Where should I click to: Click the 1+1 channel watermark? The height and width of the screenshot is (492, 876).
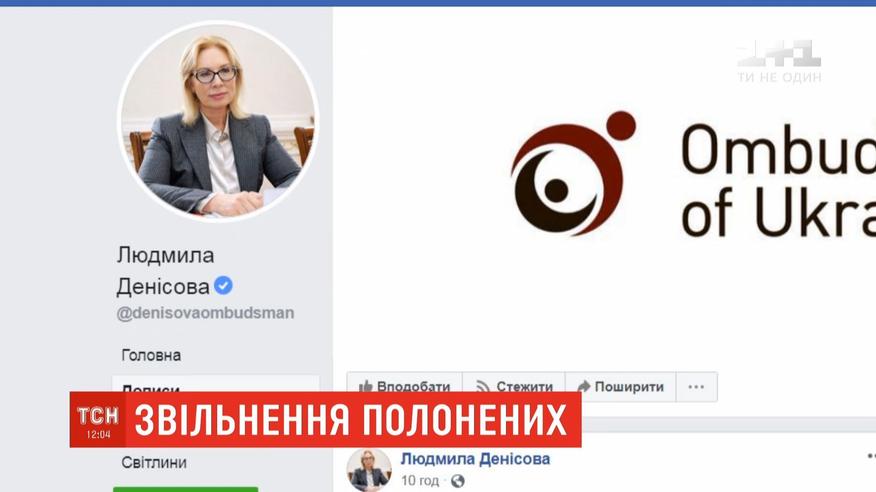779,61
